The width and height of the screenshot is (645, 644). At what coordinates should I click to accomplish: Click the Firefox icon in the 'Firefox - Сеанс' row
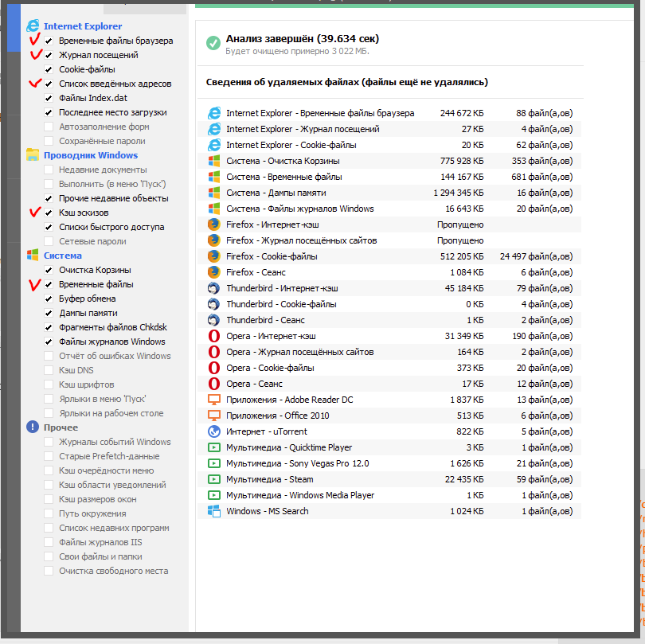214,272
